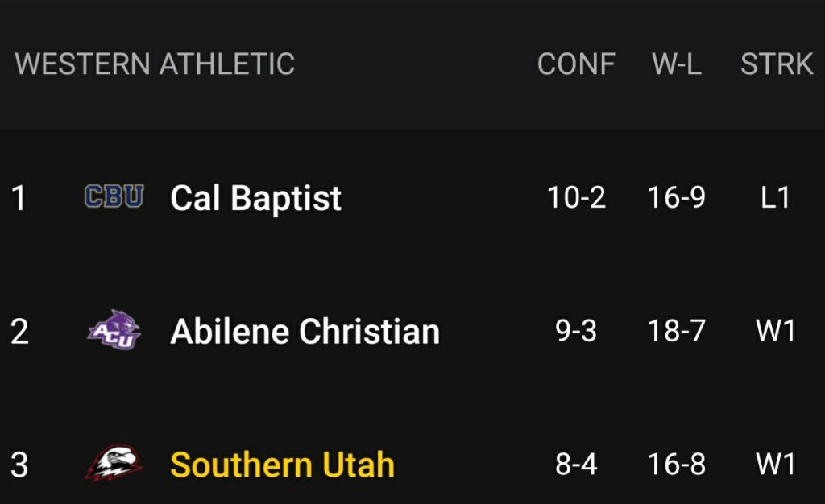The height and width of the screenshot is (504, 825).
Task: Click Southern Utah's 8-4 conference record
Action: 576,464
